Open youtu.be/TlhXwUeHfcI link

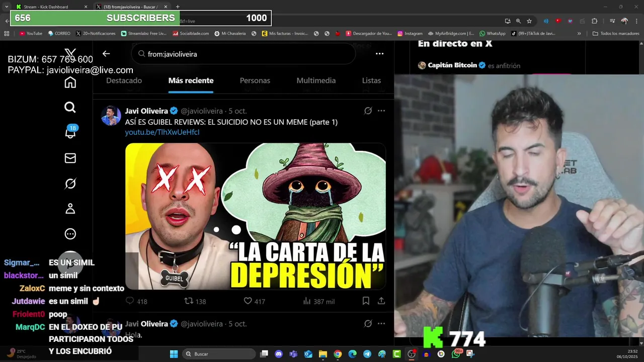162,132
